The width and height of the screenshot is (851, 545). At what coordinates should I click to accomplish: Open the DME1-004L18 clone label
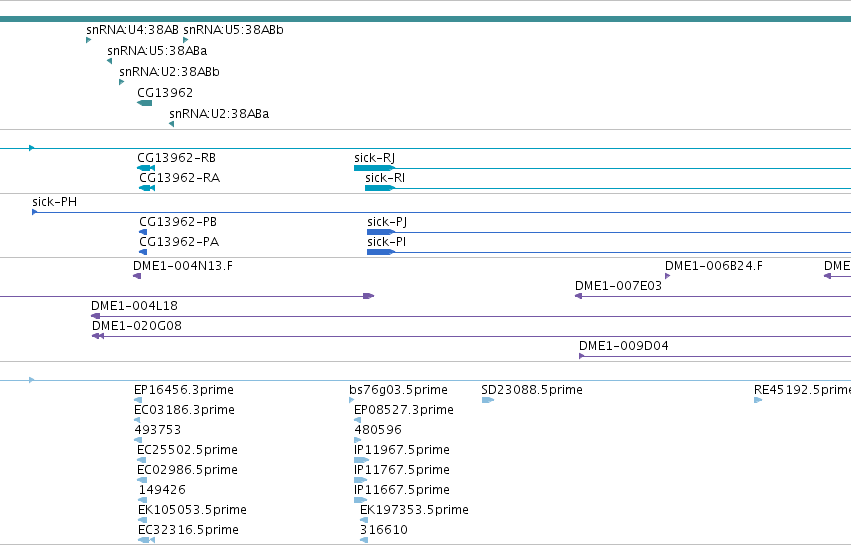(x=134, y=306)
